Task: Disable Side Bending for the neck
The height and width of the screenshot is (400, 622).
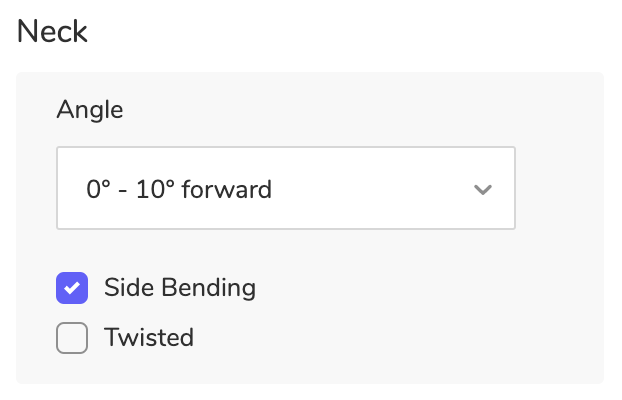Action: [x=72, y=289]
